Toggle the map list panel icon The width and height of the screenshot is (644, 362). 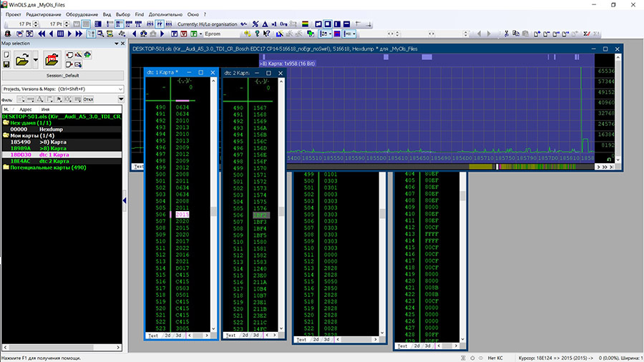(91, 34)
